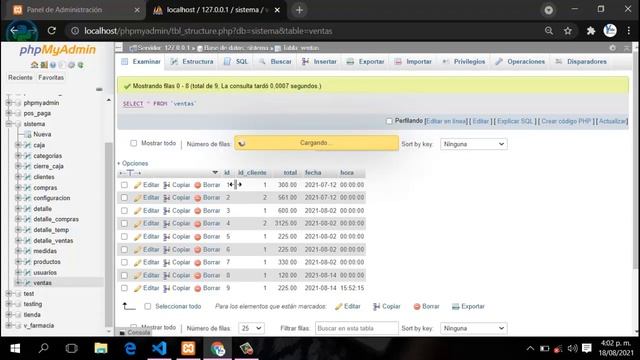
Task: Click Explicar SQL link
Action: [x=515, y=121]
